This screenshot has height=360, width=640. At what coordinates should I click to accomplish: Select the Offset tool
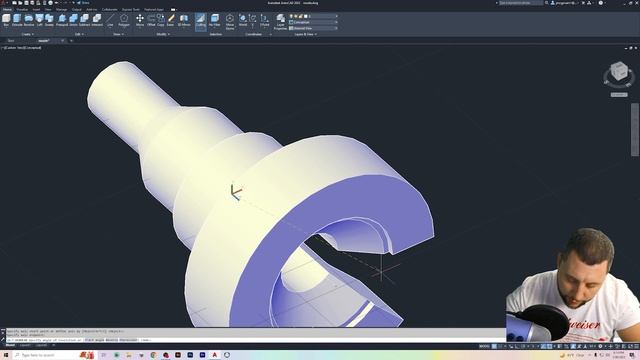point(151,20)
